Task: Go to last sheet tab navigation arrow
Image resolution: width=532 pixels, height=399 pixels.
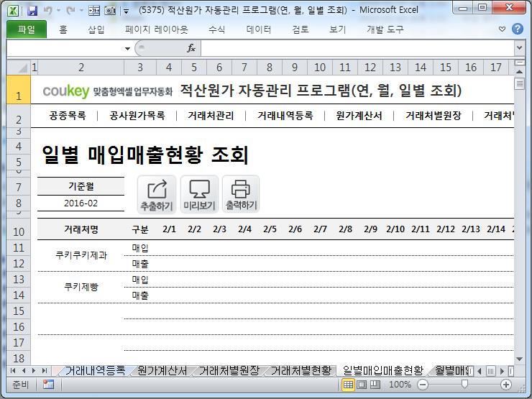Action: (x=44, y=370)
